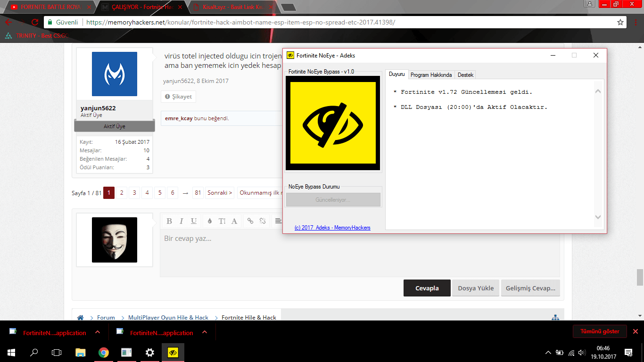The image size is (644, 362).
Task: Reload the page in Chrome
Action: [35, 22]
